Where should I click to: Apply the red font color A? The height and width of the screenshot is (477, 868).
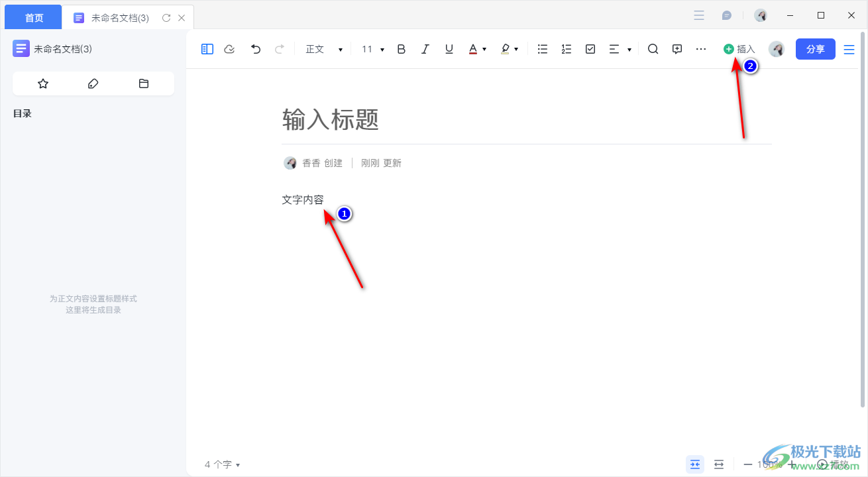[473, 49]
